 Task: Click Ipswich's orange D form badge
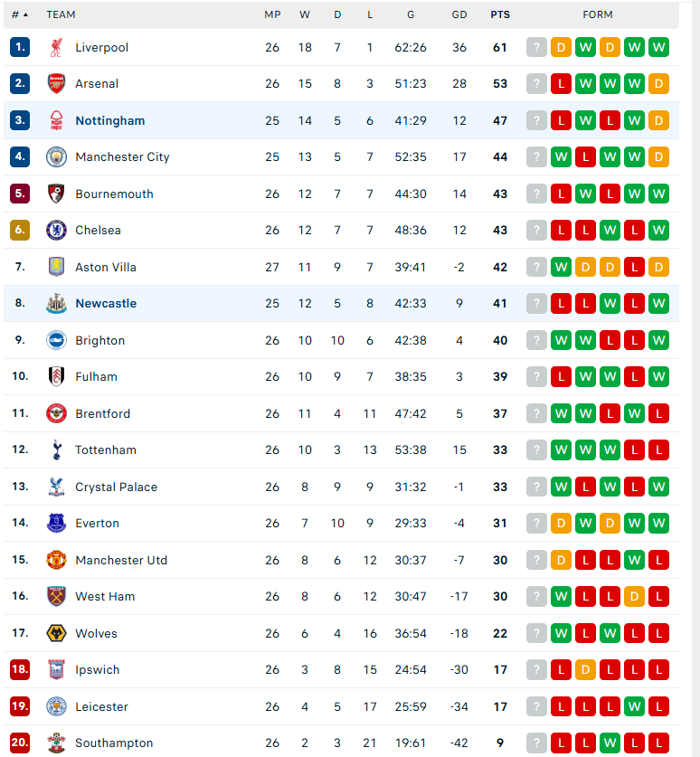(x=585, y=669)
